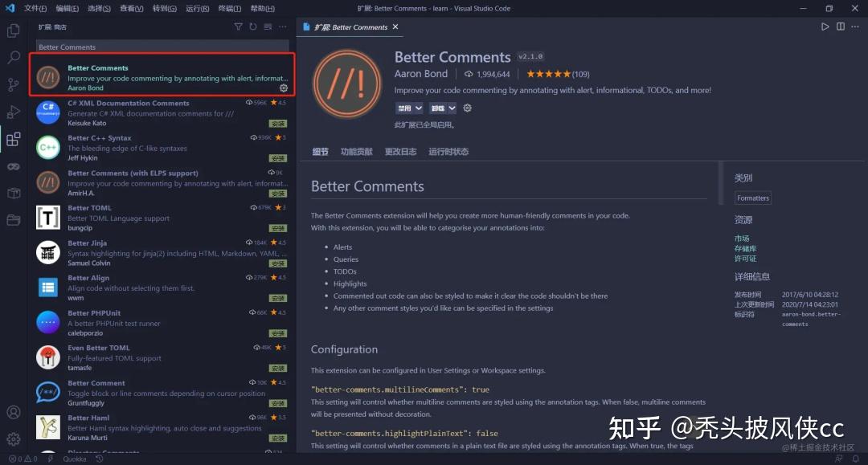This screenshot has height=465, width=868.
Task: Split the editor to the right
Action: [841, 27]
